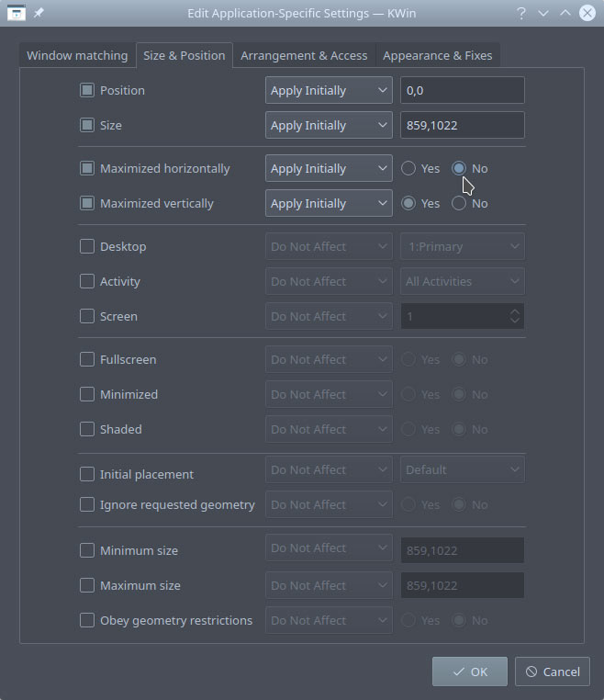Click the Size value field 859,1022
This screenshot has width=604, height=700.
pyautogui.click(x=462, y=125)
